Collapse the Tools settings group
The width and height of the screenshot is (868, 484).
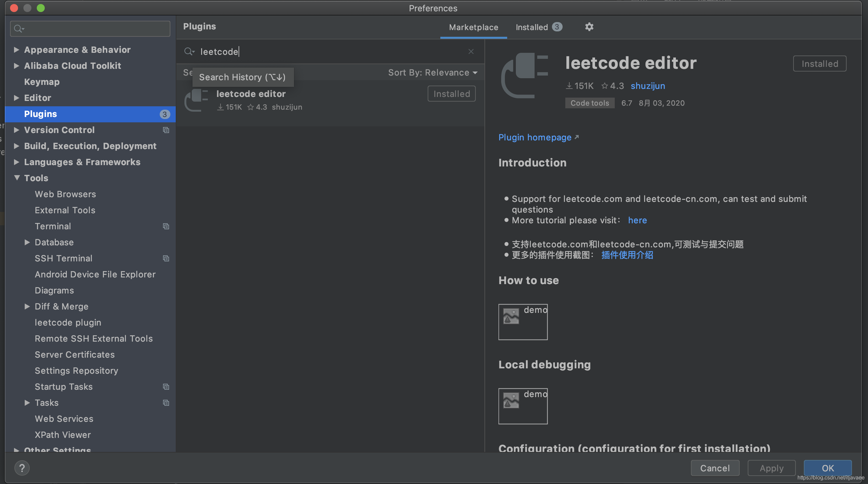pos(17,177)
